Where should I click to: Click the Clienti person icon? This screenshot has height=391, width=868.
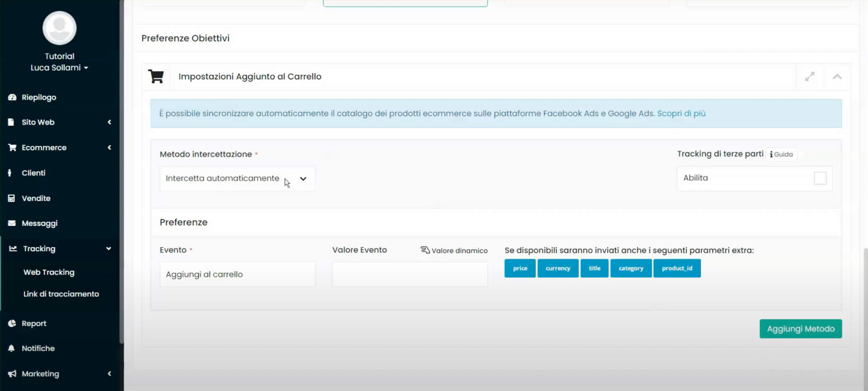[9, 173]
